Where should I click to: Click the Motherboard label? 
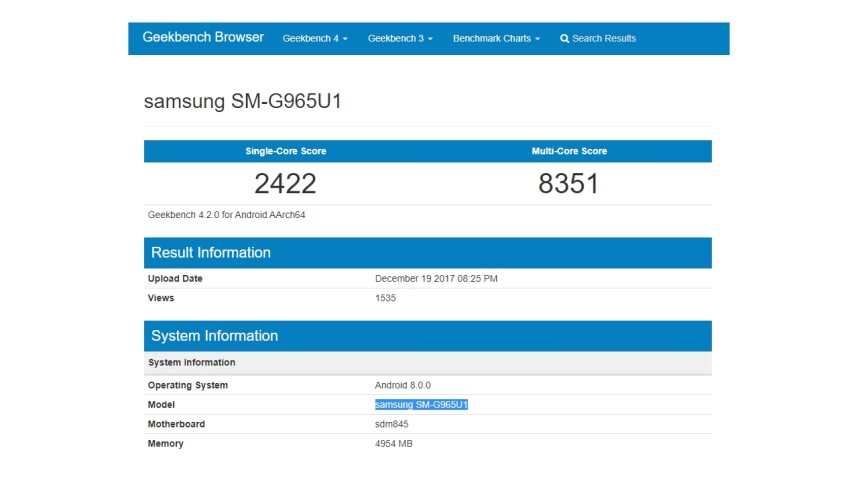coord(176,424)
